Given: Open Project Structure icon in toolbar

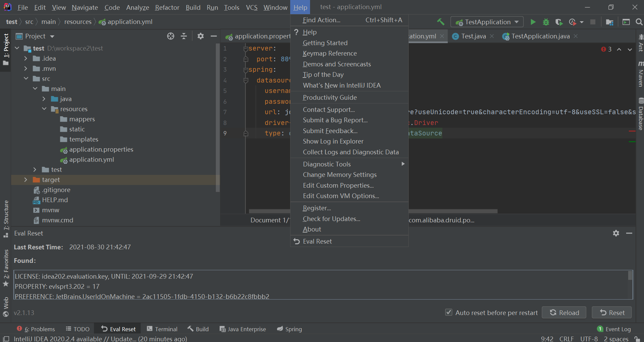Looking at the screenshot, I should pos(609,22).
